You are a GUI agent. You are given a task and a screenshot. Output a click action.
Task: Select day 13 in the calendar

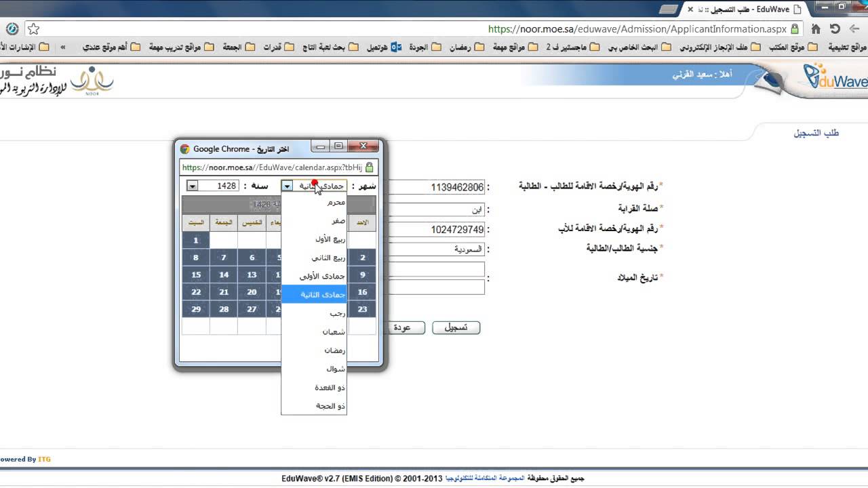tap(252, 274)
